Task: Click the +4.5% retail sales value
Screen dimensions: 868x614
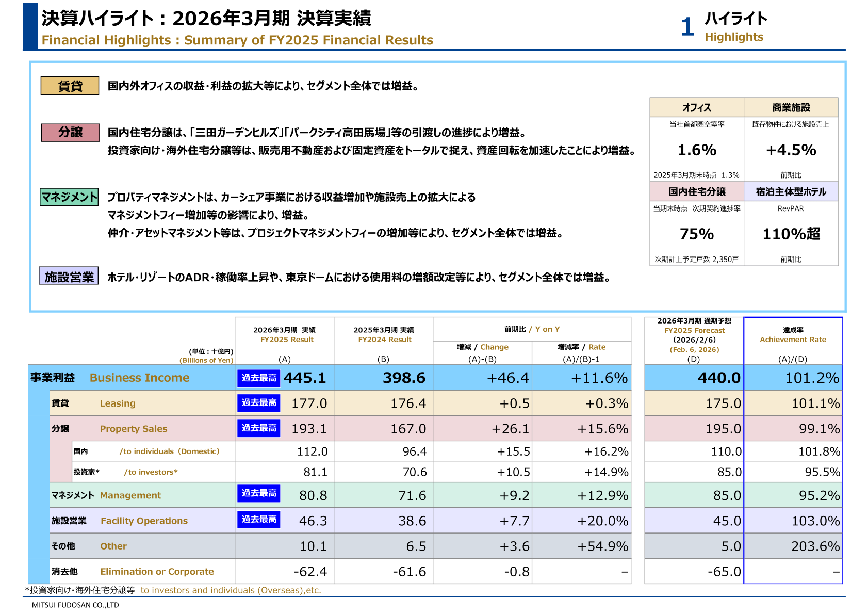Action: coord(791,150)
